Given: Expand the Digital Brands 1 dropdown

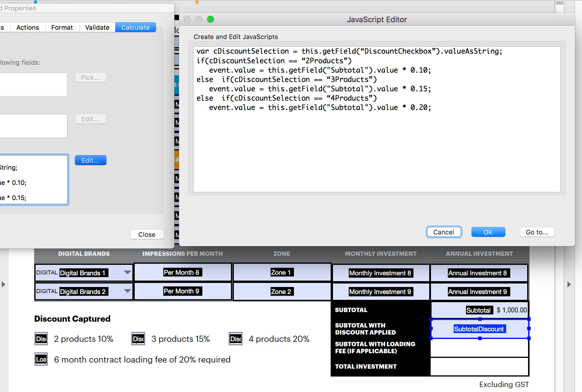Looking at the screenshot, I should pos(127,272).
